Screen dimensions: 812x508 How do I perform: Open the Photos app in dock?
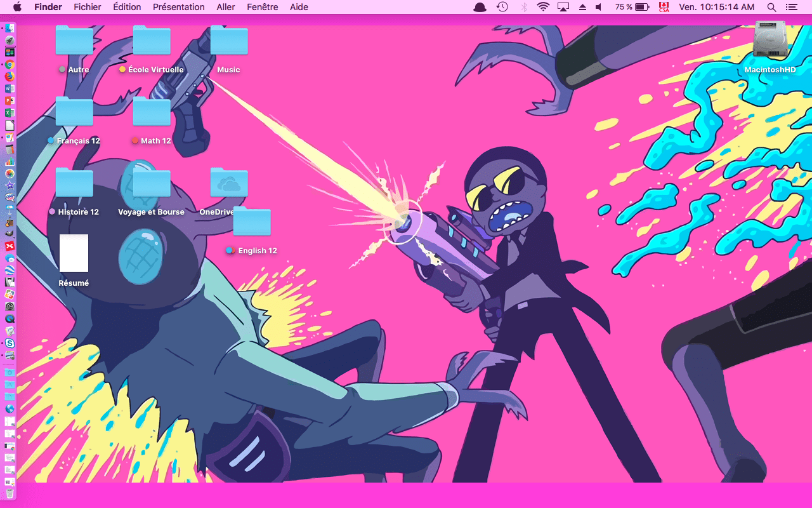[x=10, y=173]
